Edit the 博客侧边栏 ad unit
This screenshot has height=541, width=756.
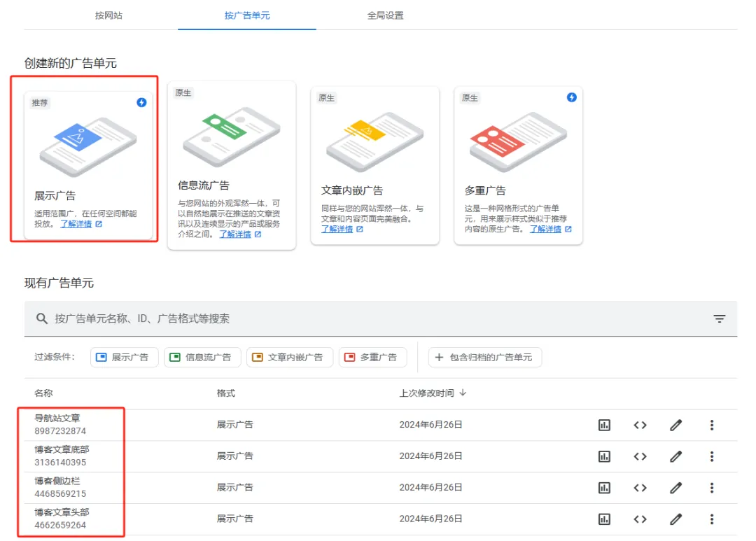(x=675, y=487)
